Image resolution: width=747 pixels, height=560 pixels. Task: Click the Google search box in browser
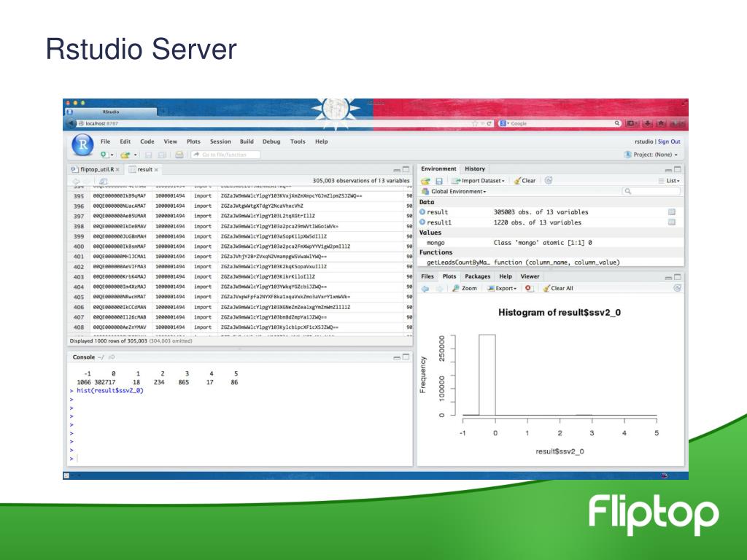(561, 123)
